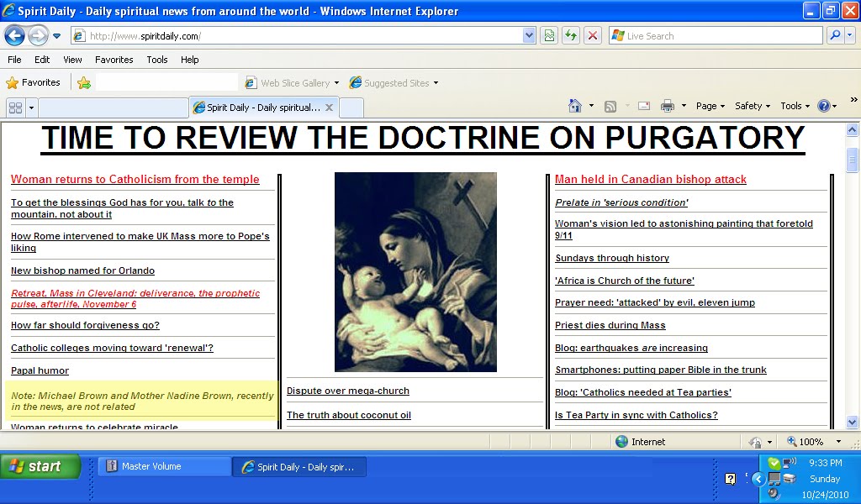Add to Favorites Bar icon

[84, 83]
